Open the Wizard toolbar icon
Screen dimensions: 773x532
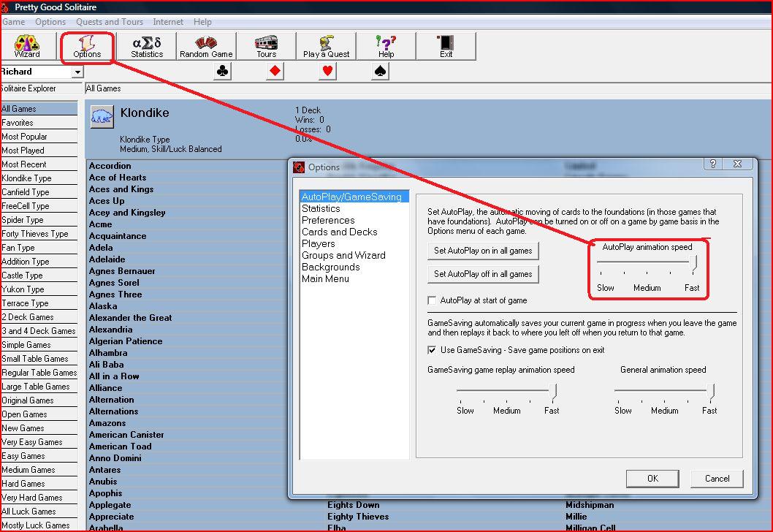pyautogui.click(x=27, y=46)
